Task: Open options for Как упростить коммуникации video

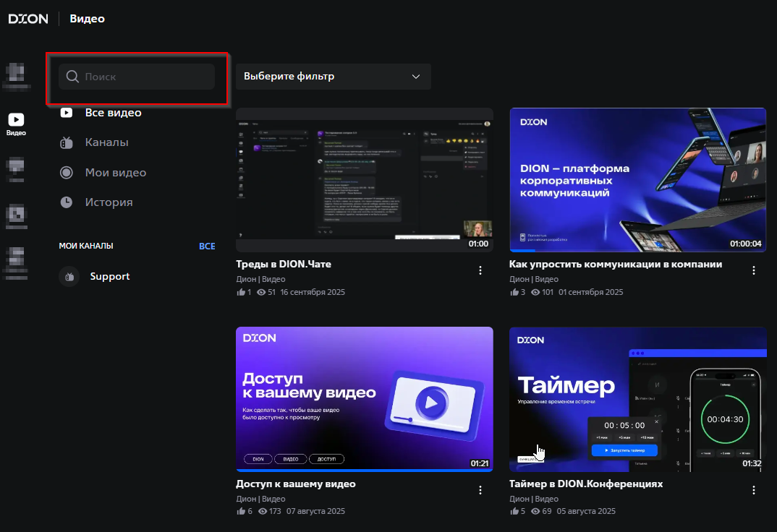Action: click(x=754, y=270)
